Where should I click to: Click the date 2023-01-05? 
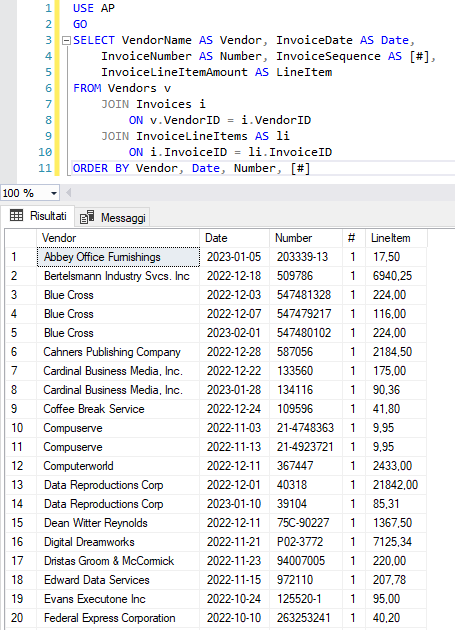click(x=234, y=257)
